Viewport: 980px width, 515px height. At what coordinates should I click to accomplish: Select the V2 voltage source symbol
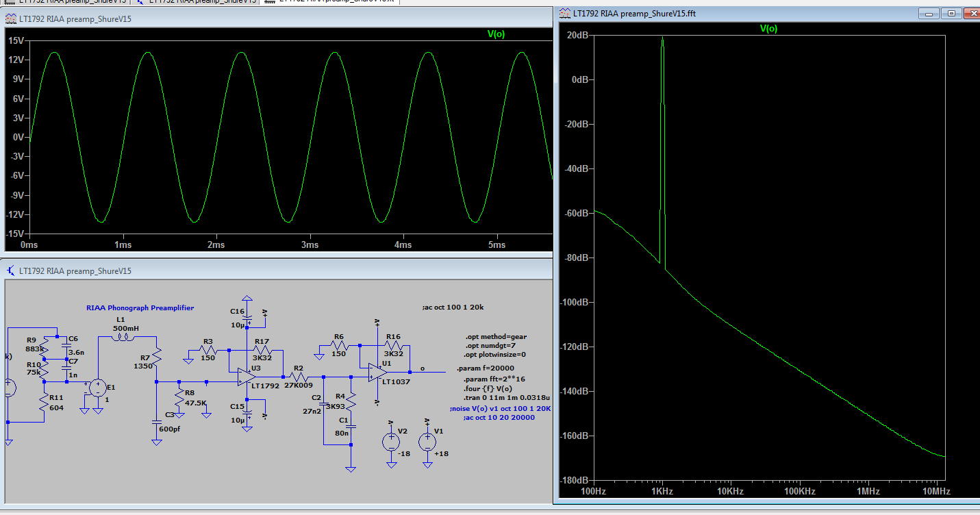point(391,442)
